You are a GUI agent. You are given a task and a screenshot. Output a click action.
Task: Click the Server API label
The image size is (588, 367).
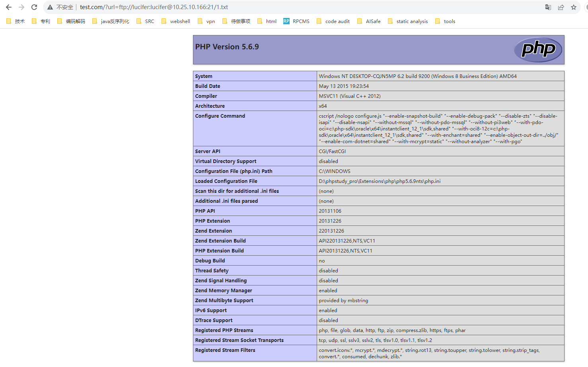208,151
